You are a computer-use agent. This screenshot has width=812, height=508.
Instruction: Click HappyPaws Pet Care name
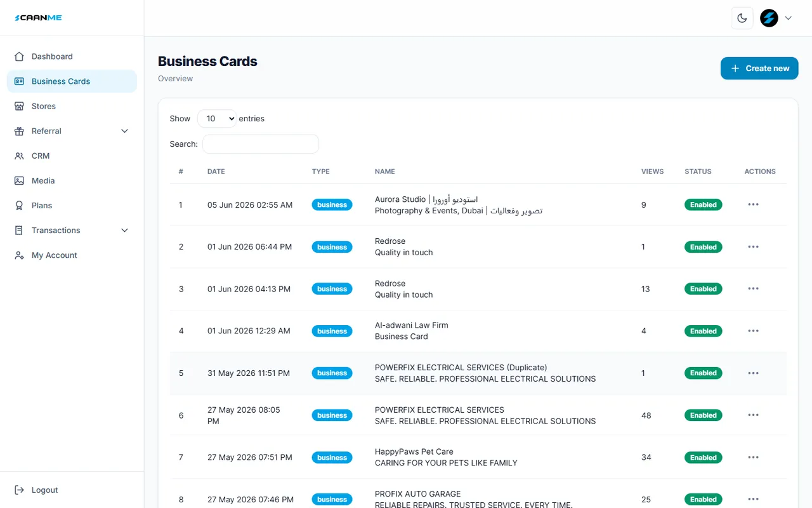click(414, 451)
